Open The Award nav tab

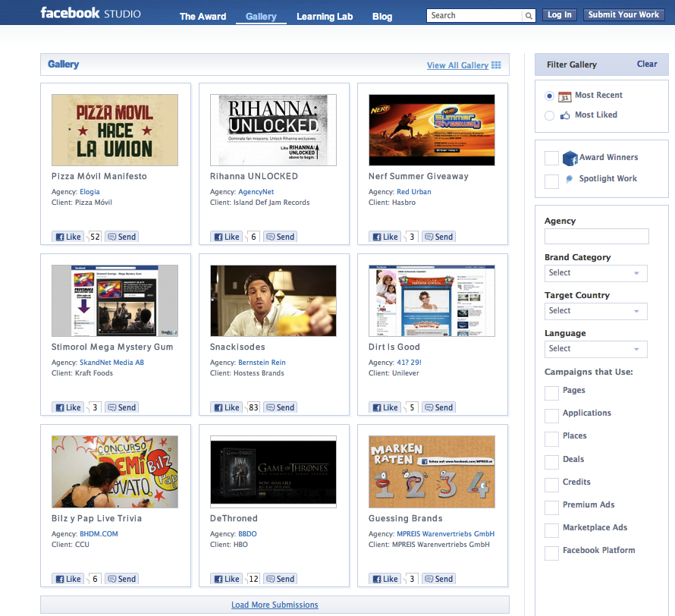click(202, 17)
